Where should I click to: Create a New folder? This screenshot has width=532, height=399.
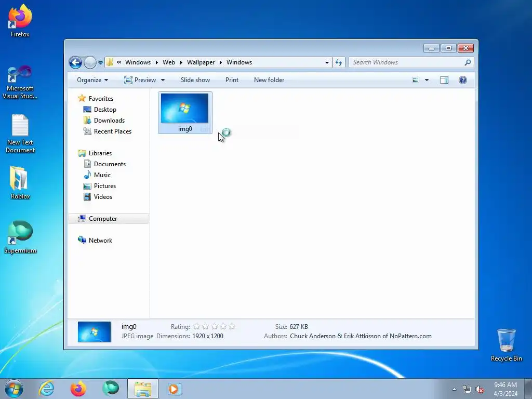pyautogui.click(x=269, y=80)
